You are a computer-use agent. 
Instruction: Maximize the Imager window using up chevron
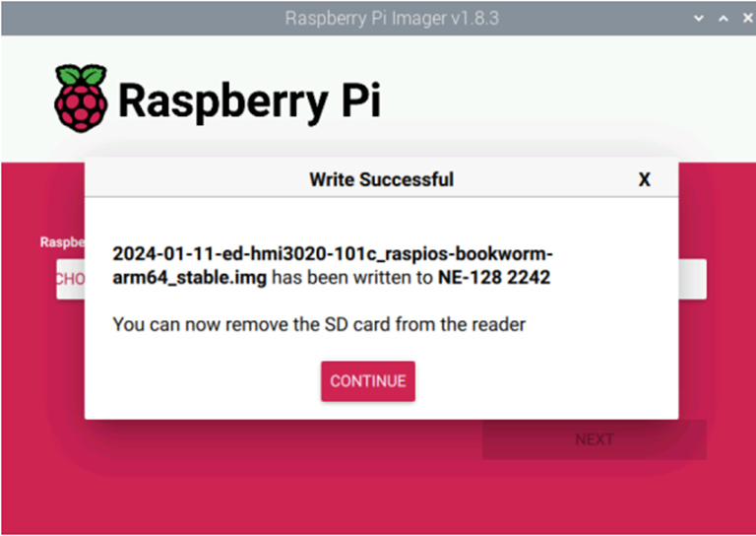(724, 19)
